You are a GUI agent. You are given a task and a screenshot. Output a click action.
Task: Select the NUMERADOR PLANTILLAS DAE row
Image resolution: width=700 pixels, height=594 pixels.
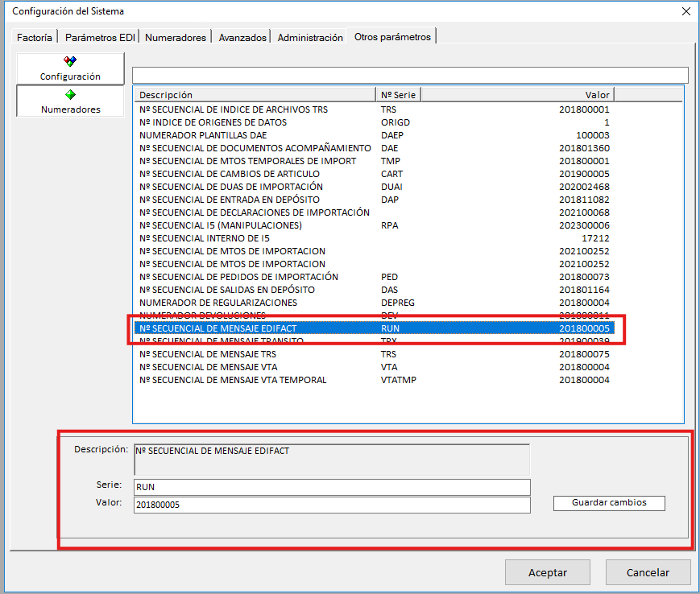coord(203,135)
